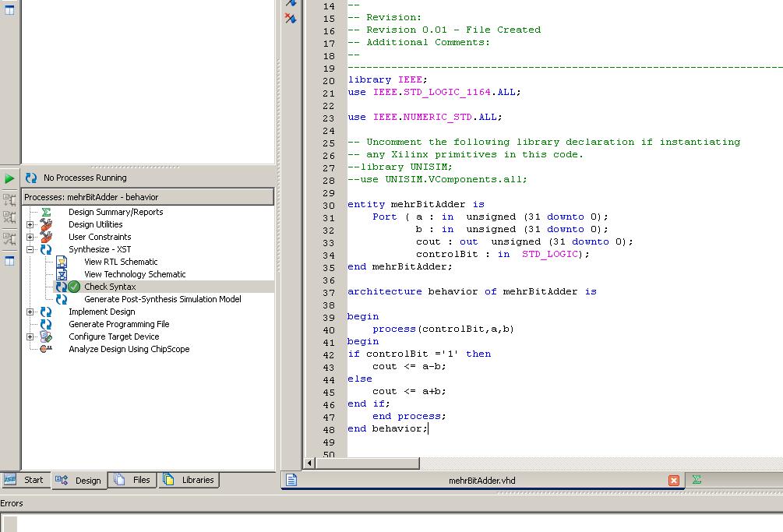The image size is (783, 532).
Task: Click the greyed process icon with the check mark
Action: coord(9,238)
